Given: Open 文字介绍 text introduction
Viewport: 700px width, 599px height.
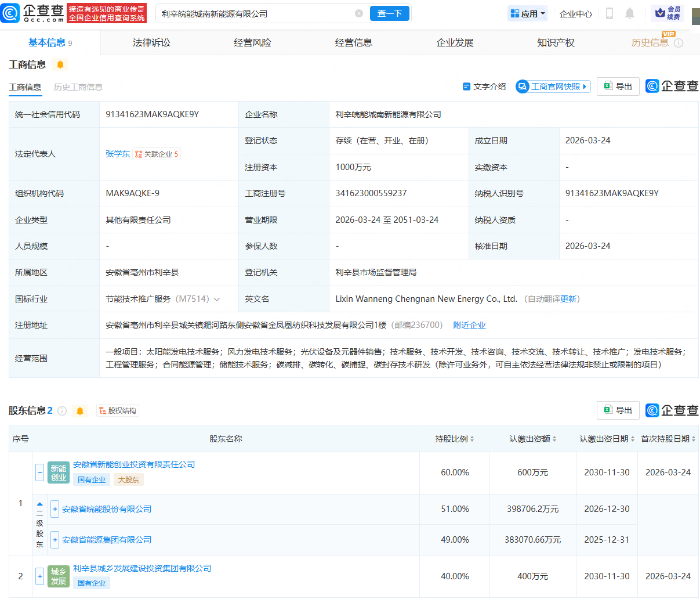Looking at the screenshot, I should (484, 86).
